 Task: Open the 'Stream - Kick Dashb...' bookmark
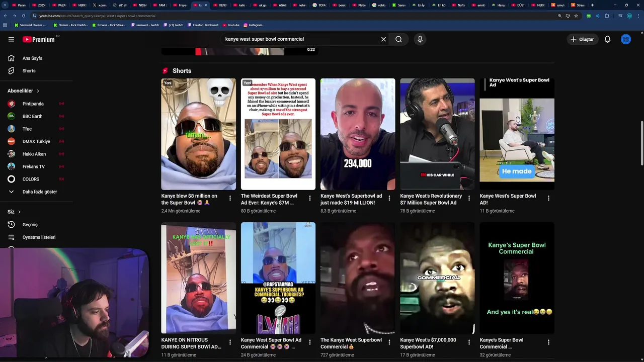70,25
